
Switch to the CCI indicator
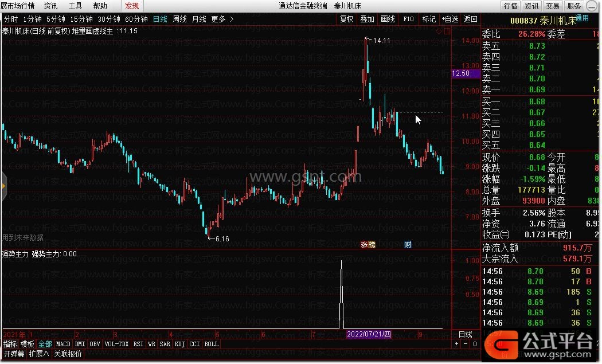195,345
